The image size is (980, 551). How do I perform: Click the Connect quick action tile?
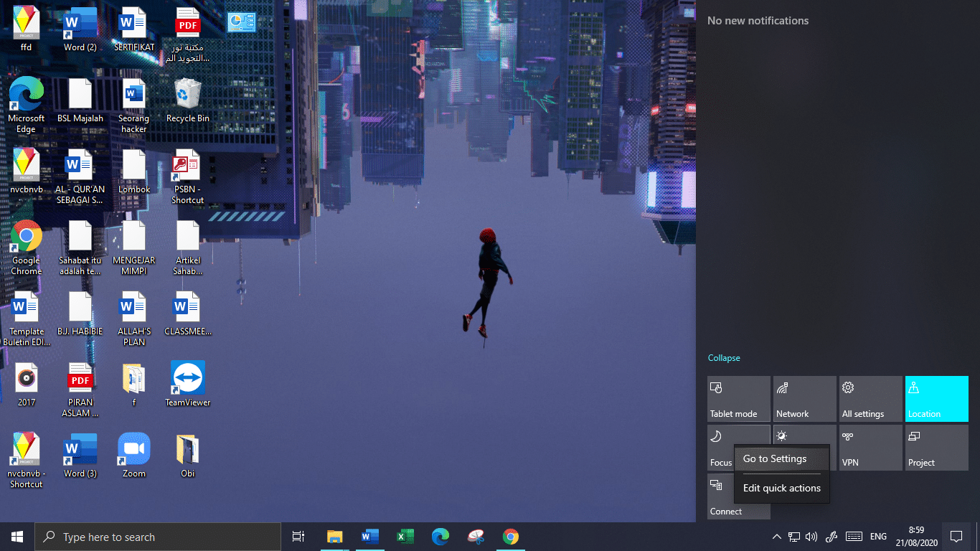pyautogui.click(x=720, y=496)
